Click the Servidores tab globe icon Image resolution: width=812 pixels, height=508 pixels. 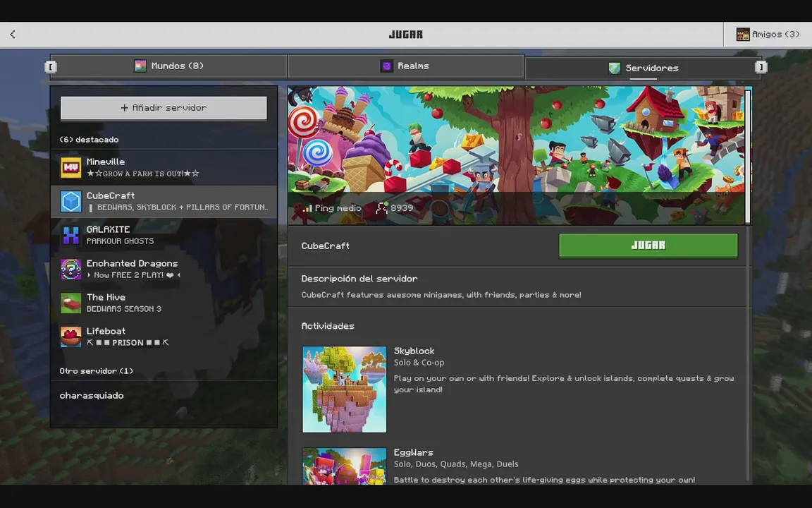pyautogui.click(x=615, y=68)
